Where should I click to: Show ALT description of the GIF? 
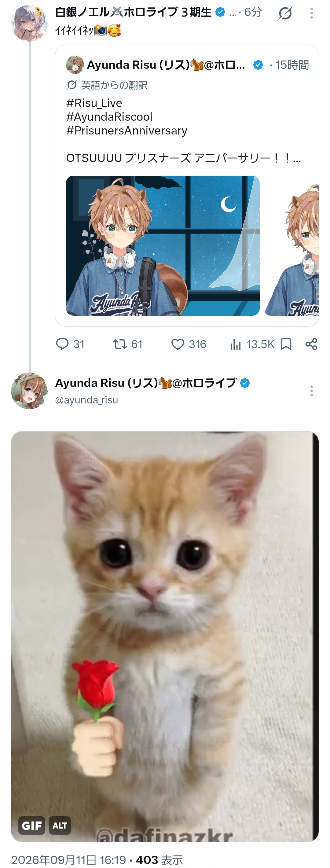[60, 825]
